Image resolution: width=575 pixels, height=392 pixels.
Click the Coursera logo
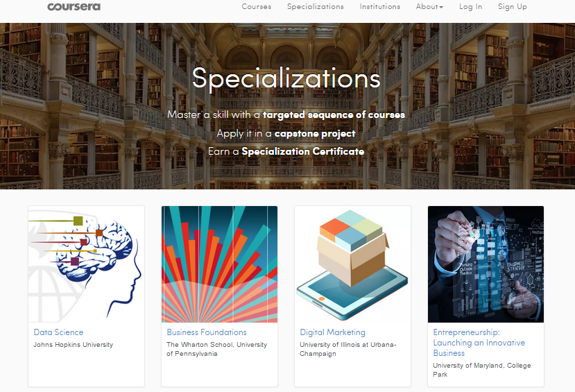pos(74,7)
